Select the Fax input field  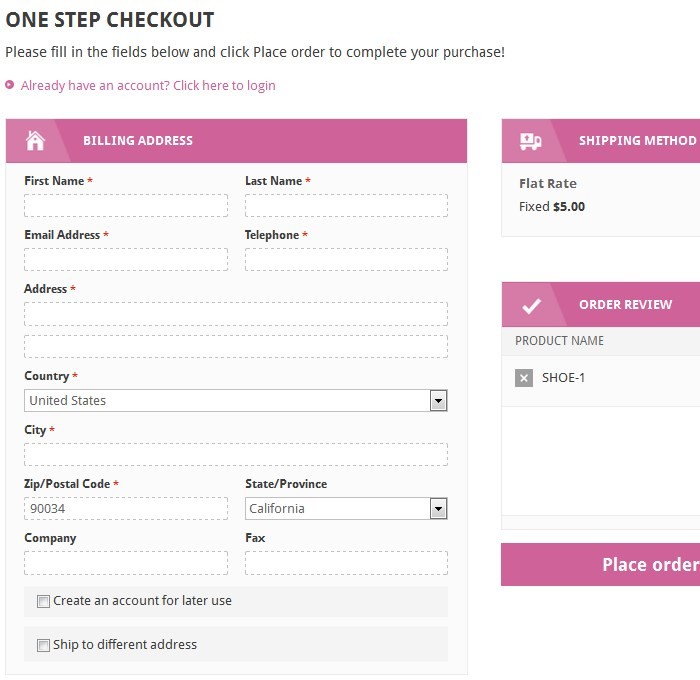coord(346,563)
